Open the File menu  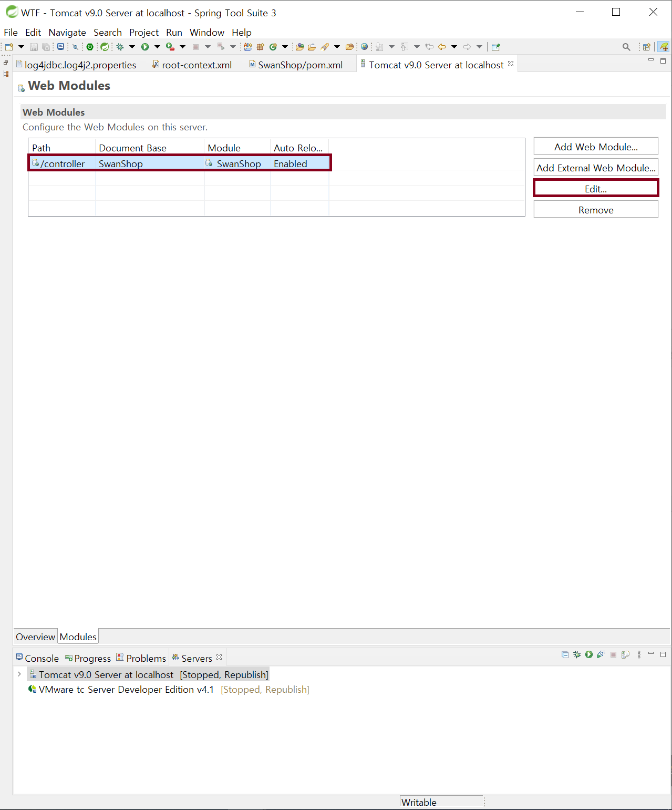(x=11, y=32)
